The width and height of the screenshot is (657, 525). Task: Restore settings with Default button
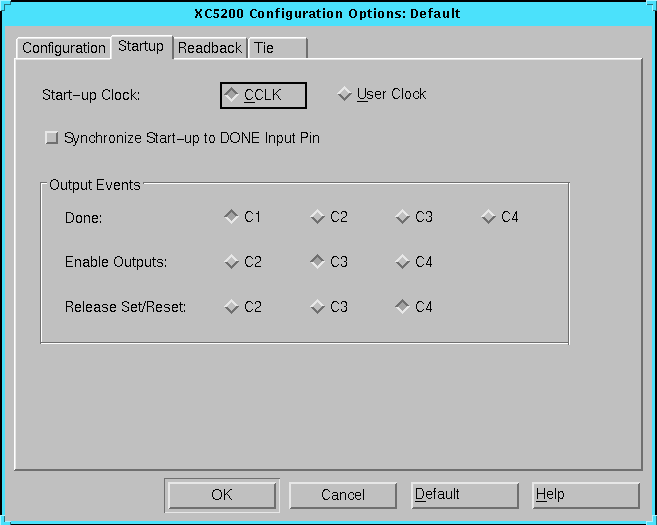click(465, 495)
